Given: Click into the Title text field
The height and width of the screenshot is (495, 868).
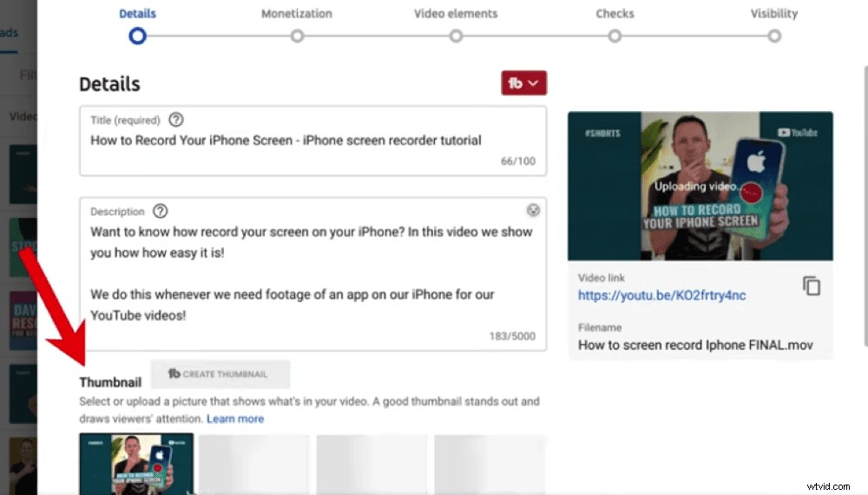Looking at the screenshot, I should tap(313, 141).
